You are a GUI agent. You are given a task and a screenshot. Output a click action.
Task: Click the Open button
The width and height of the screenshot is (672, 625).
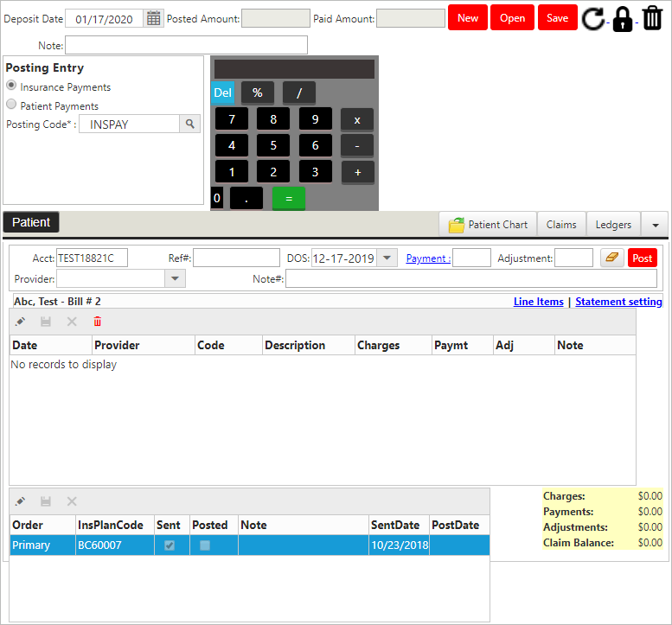pos(512,17)
